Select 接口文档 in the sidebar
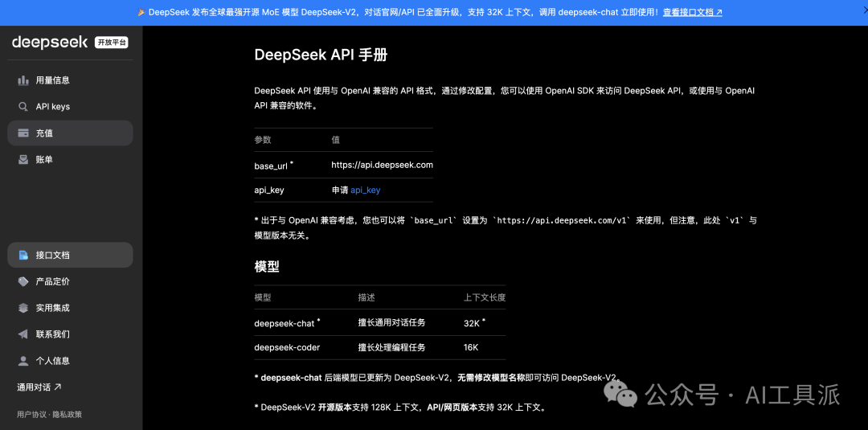Viewport: 868px width, 430px height. [x=70, y=255]
